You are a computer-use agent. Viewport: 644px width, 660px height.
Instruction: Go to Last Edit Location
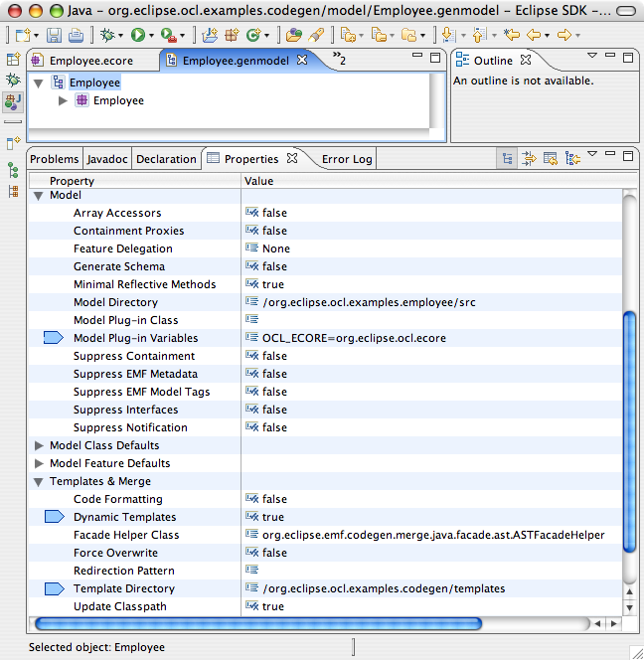(512, 35)
